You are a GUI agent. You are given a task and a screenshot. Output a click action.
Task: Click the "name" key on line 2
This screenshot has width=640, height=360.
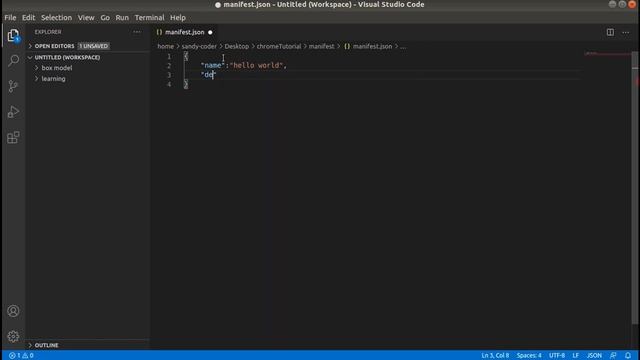(x=213, y=65)
